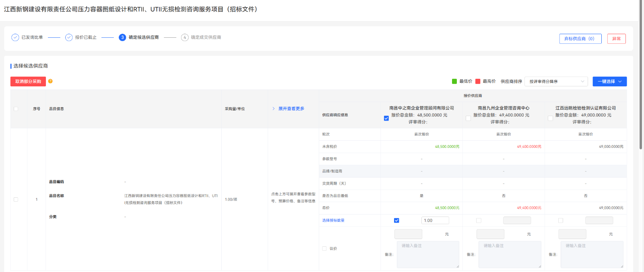Click the 参数型号 row label
644x272 pixels.
pyautogui.click(x=330, y=159)
